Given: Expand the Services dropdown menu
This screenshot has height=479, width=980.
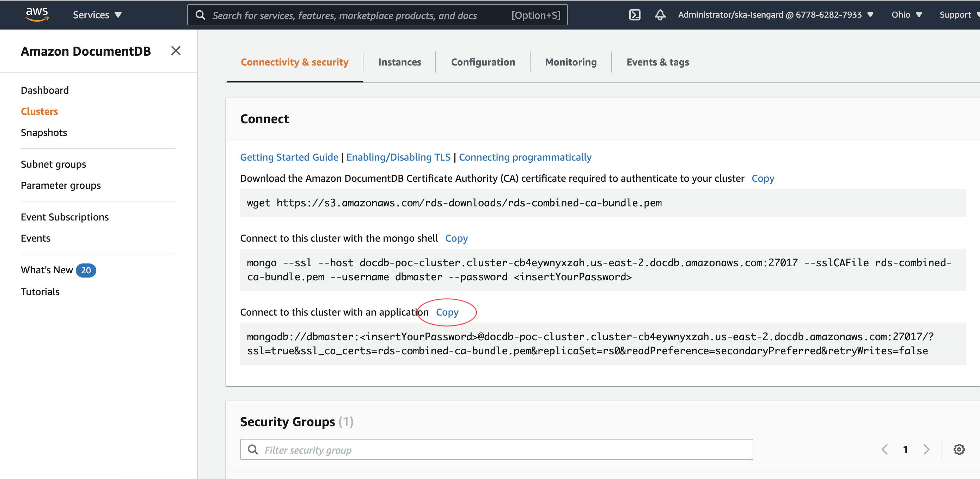Looking at the screenshot, I should tap(97, 15).
